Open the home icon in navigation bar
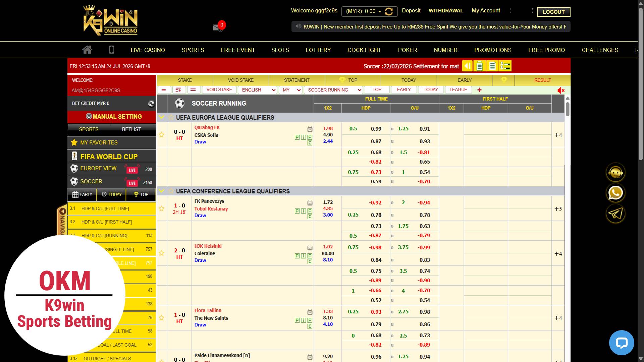Image resolution: width=644 pixels, height=362 pixels. click(x=87, y=50)
